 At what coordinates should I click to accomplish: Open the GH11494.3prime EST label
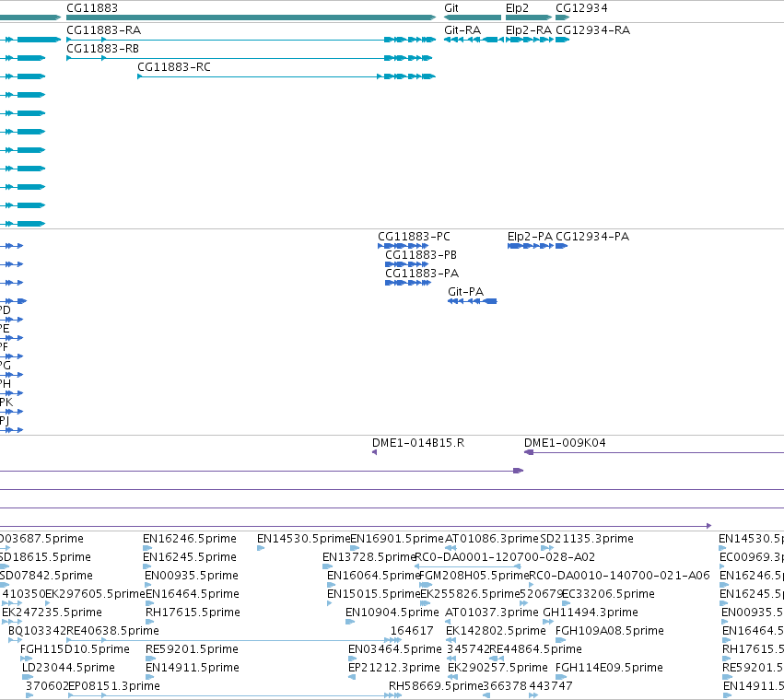point(590,612)
